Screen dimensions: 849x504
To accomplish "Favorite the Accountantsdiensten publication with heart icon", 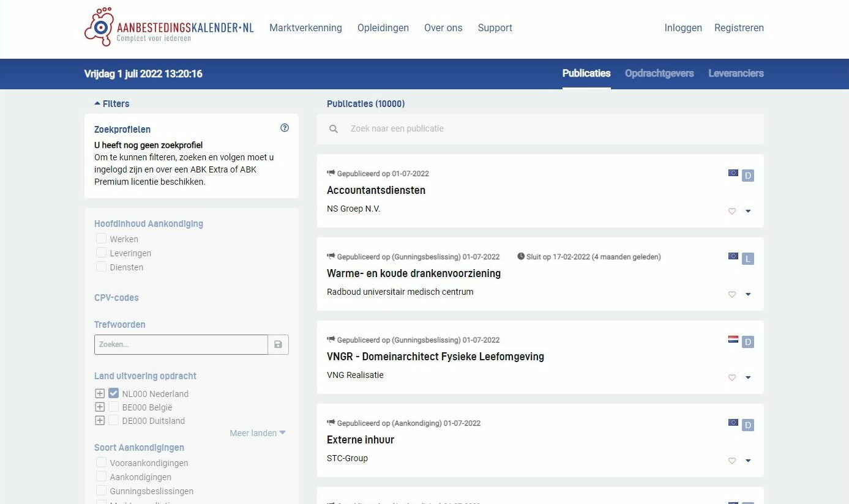I will 731,211.
